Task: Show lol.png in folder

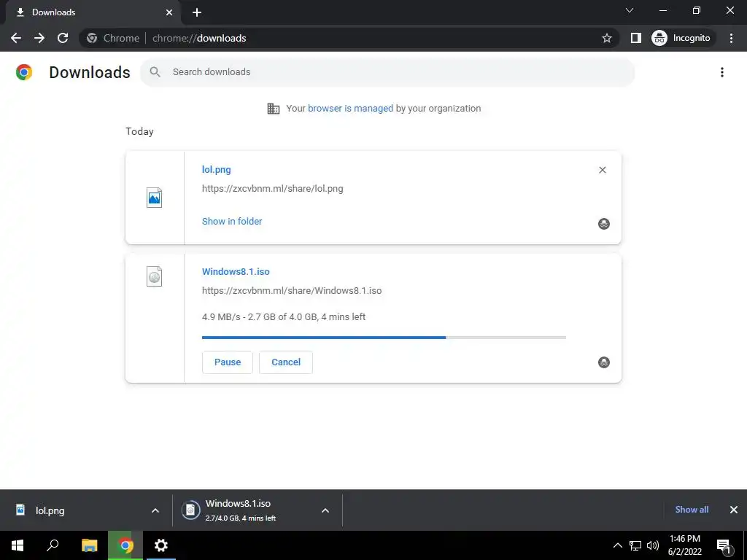Action: pos(232,222)
